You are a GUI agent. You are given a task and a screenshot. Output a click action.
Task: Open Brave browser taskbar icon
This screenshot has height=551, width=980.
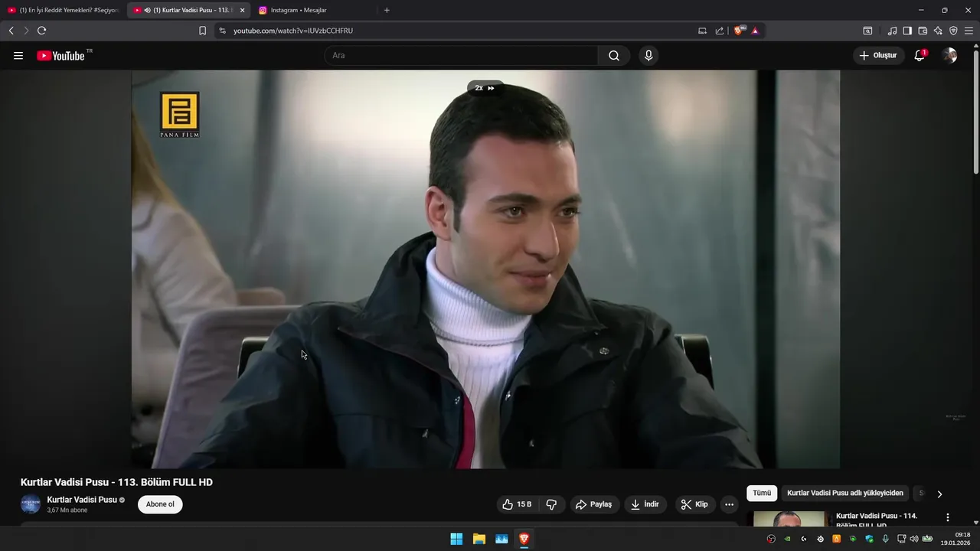524,539
